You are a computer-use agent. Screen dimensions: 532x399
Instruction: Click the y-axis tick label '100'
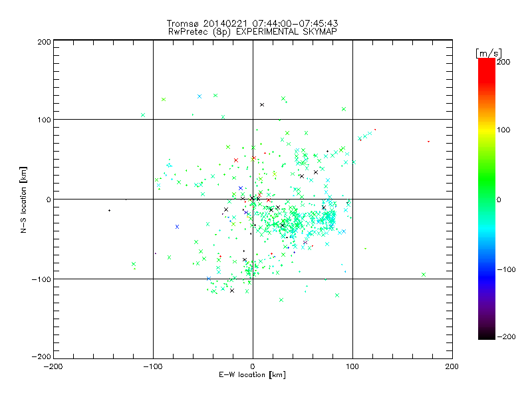(44, 120)
